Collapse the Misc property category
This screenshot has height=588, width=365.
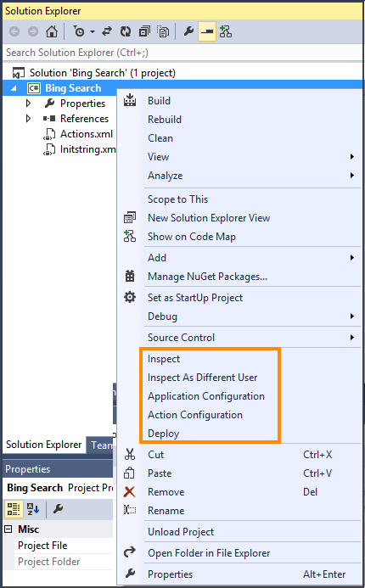coord(8,529)
